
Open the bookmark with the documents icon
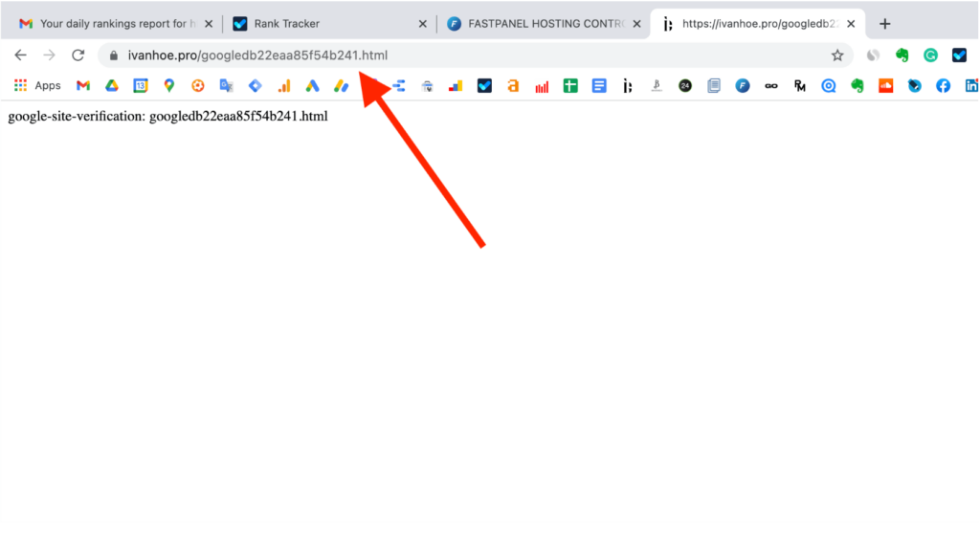714,85
